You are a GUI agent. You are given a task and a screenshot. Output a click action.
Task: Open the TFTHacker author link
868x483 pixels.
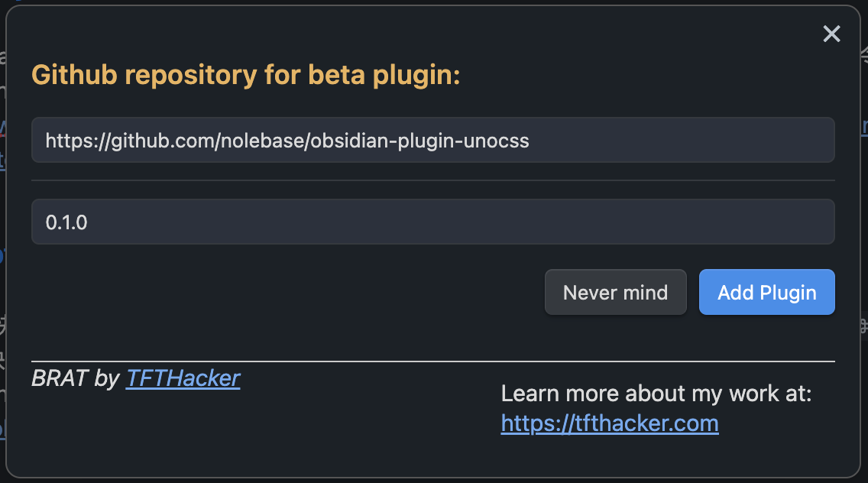[183, 378]
